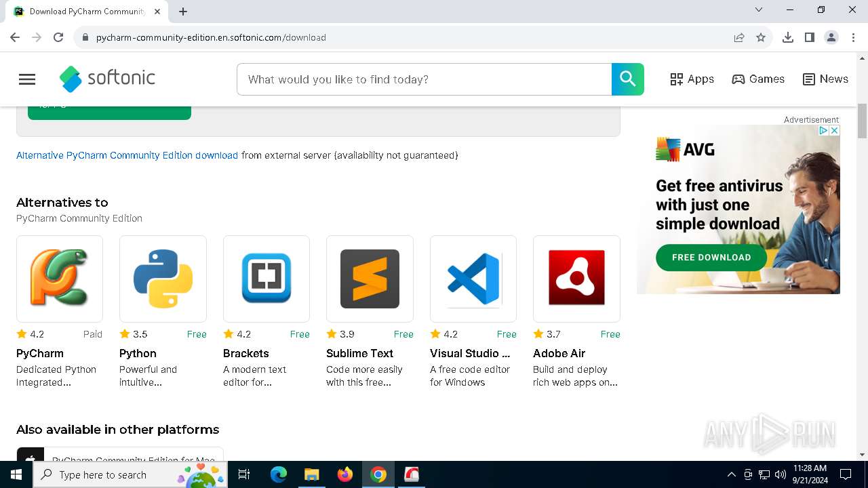Close the Download PyCharm Community tab
868x488 pixels.
[x=158, y=12]
